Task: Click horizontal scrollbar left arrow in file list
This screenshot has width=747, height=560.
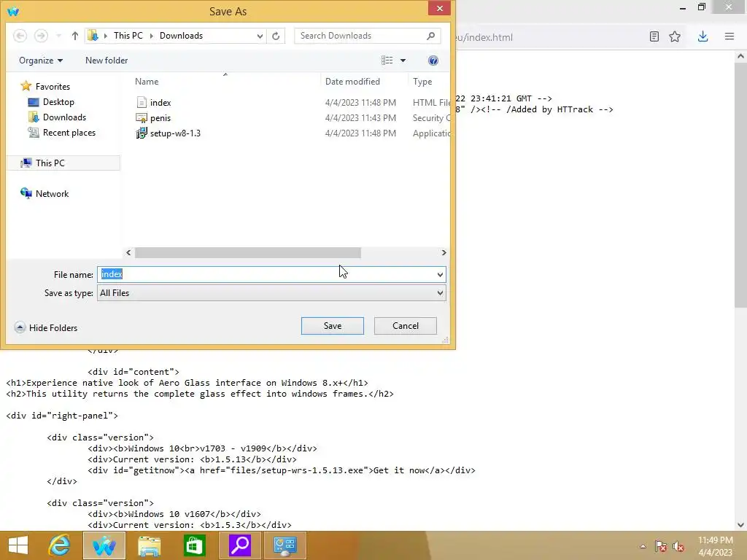Action: click(128, 253)
